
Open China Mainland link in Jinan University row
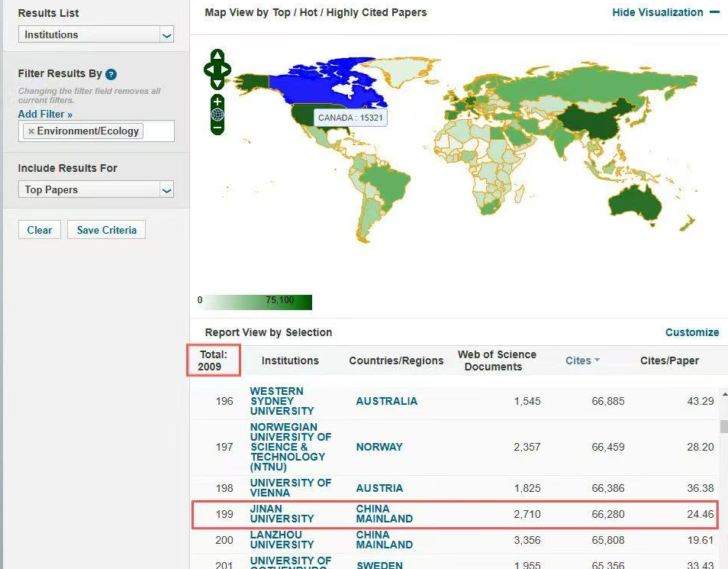point(384,514)
